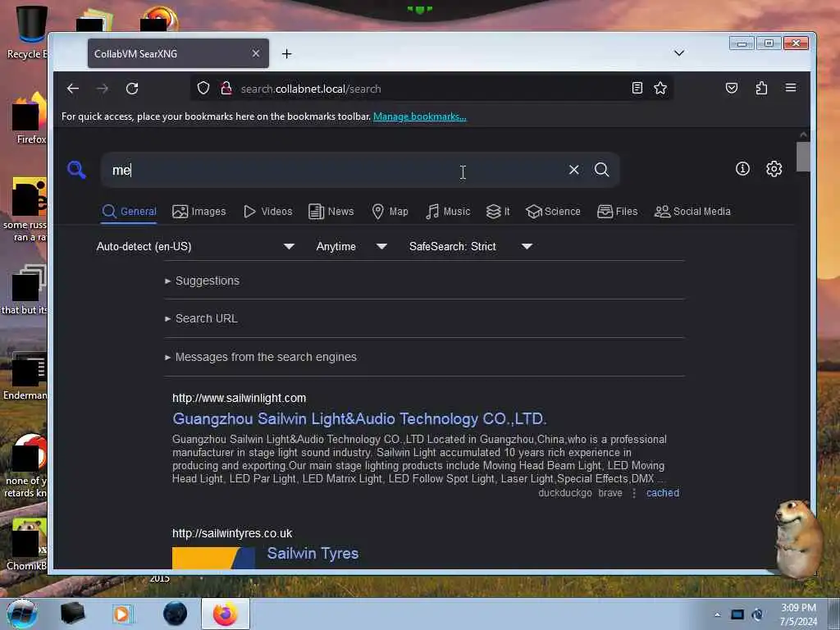840x630 pixels.
Task: Open the SearXNG about info icon
Action: pyautogui.click(x=742, y=169)
